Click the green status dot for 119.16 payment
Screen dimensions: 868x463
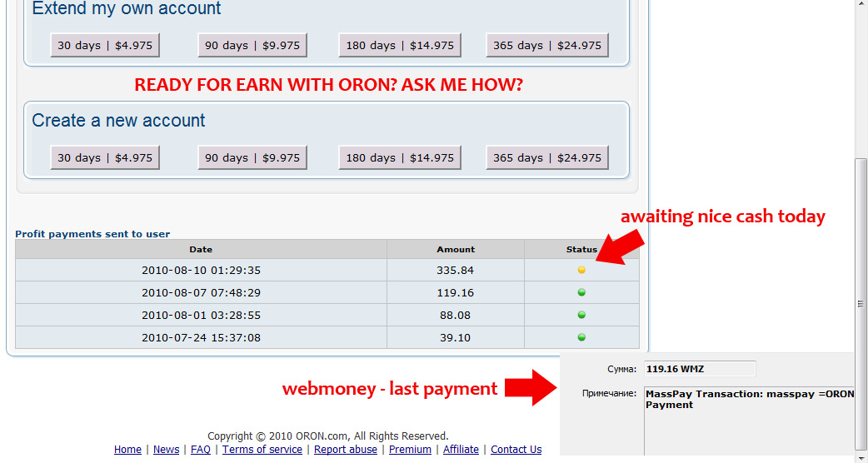click(x=581, y=292)
